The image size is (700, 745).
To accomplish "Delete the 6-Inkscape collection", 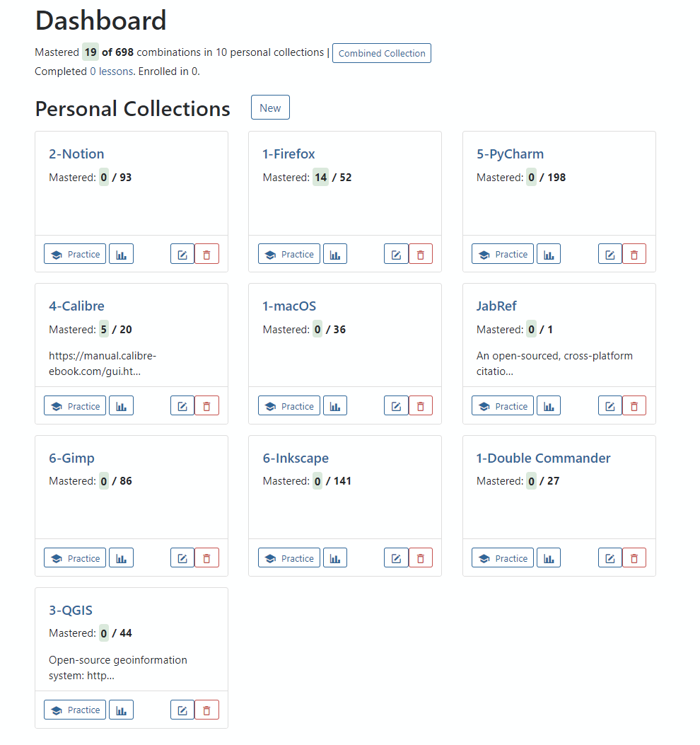I will 420,558.
